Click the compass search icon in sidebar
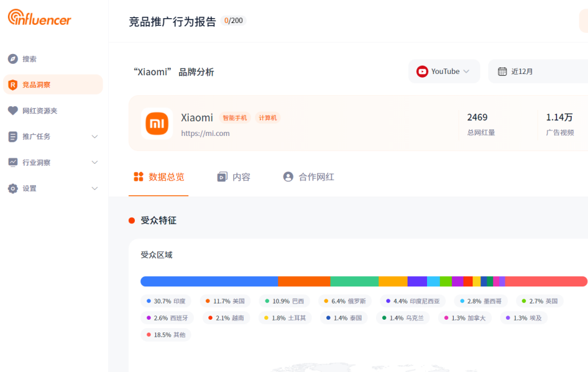The image size is (588, 372). coord(13,59)
